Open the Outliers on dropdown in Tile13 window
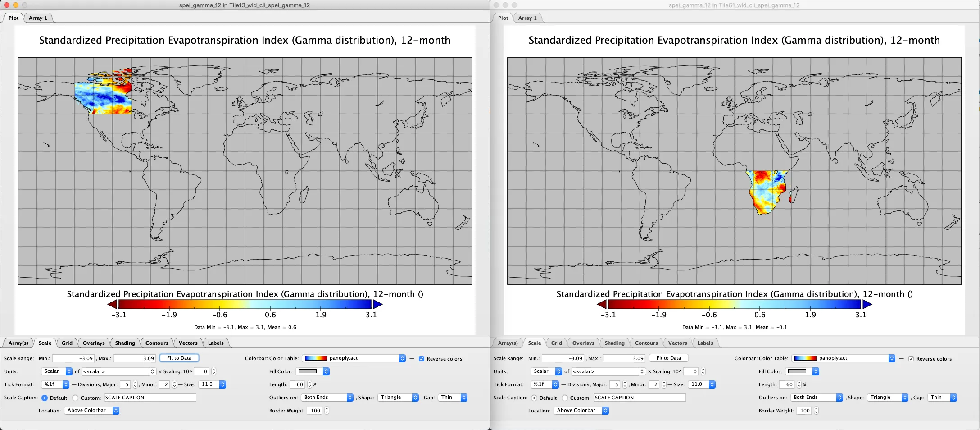980x430 pixels. tap(327, 398)
